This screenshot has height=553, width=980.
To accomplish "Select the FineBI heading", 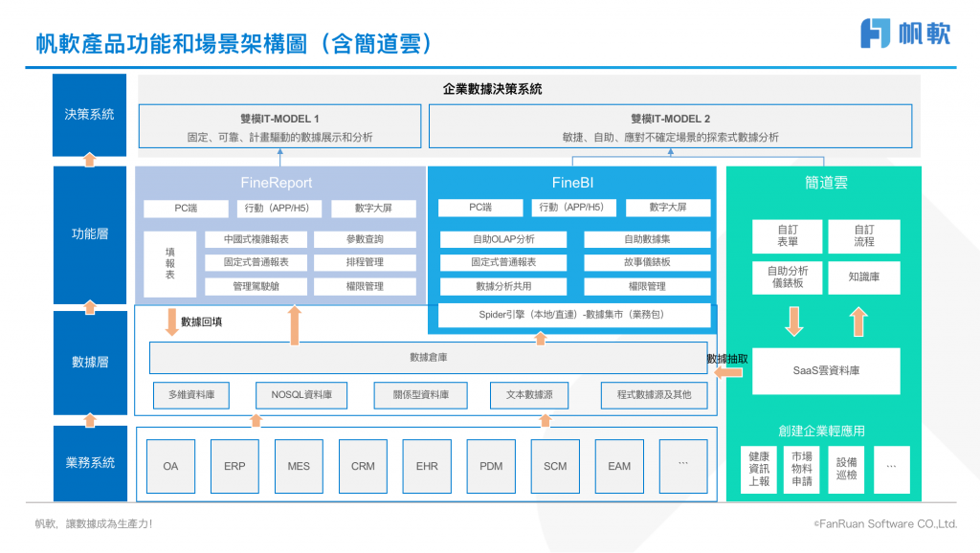I will [572, 183].
